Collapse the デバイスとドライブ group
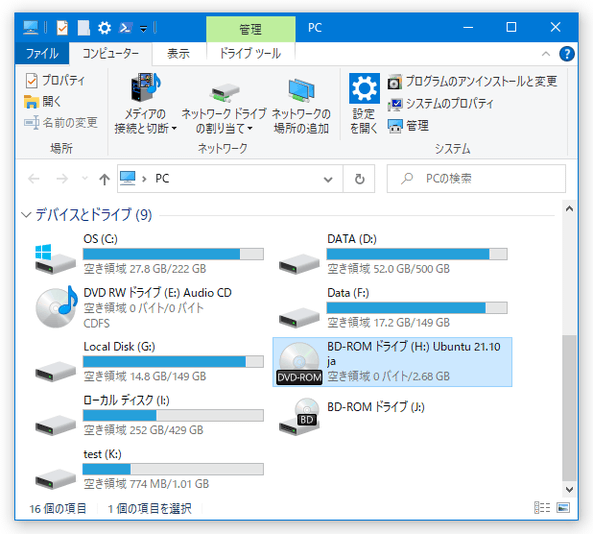This screenshot has width=593, height=534. 26,215
